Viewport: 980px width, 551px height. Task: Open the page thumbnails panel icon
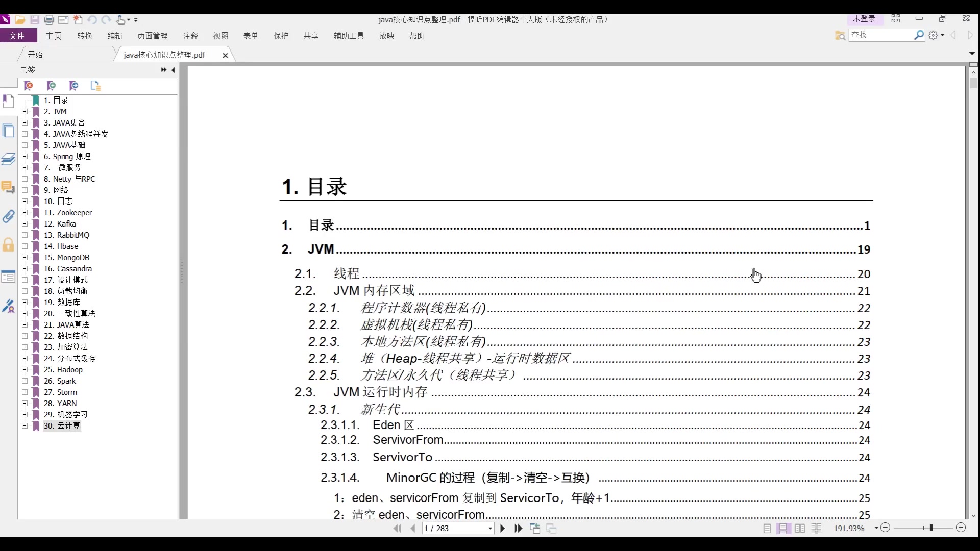[x=9, y=131]
